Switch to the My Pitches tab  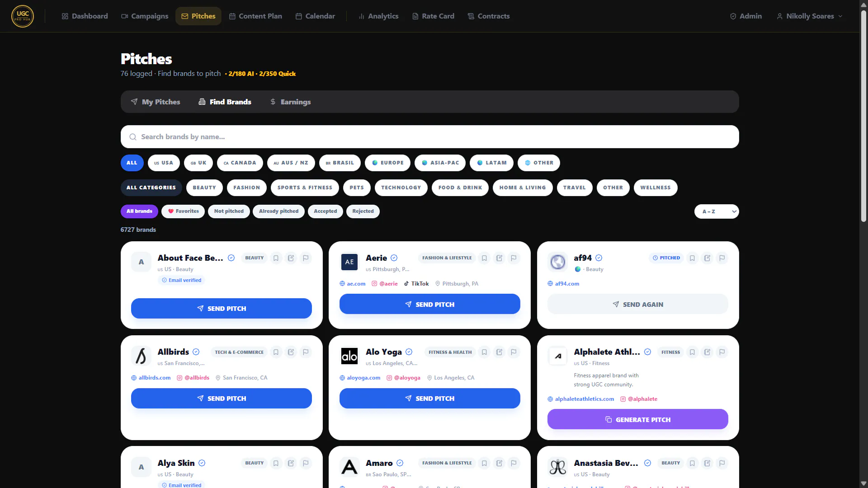[x=156, y=102]
